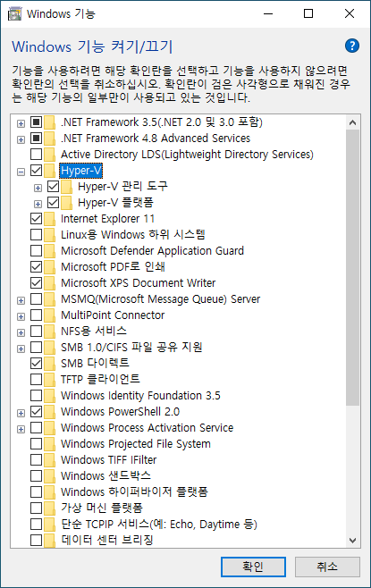Cancel with the 취소 button
The width and height of the screenshot is (371, 588).
(x=327, y=567)
